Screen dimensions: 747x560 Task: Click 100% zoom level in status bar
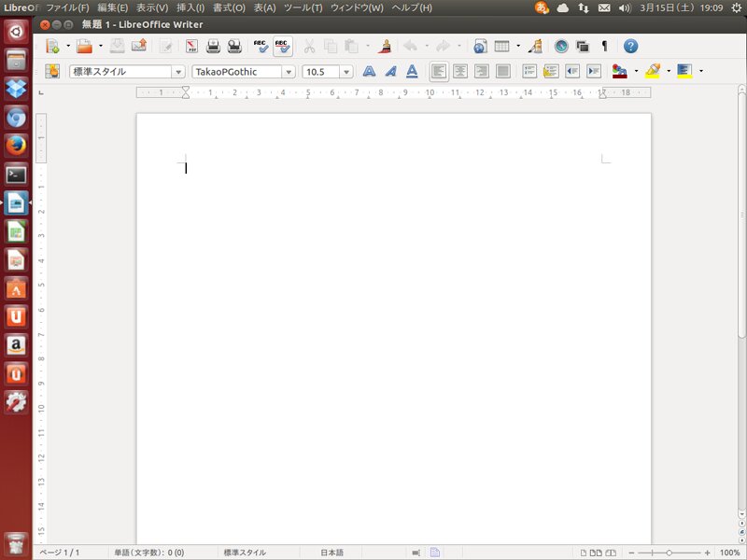[x=729, y=553]
